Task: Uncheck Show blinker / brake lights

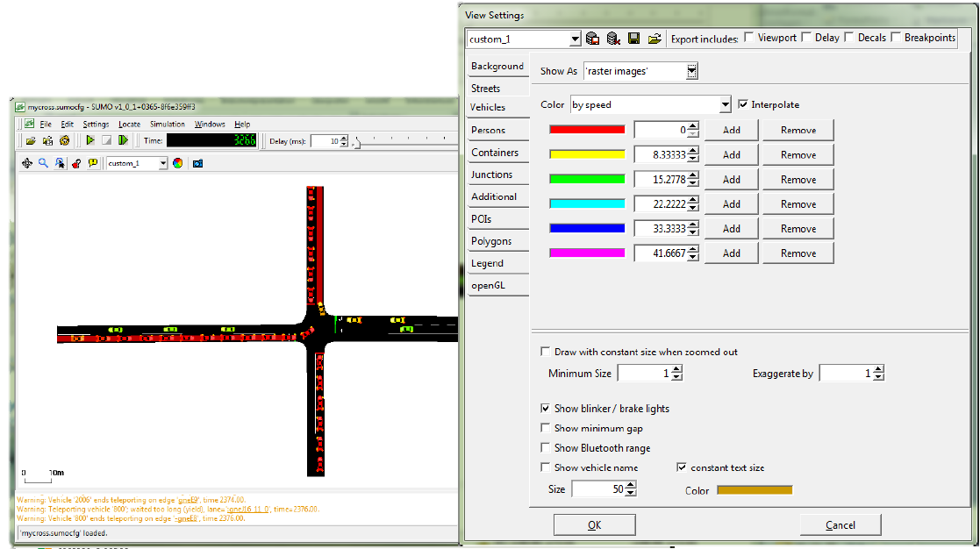Action: [546, 408]
